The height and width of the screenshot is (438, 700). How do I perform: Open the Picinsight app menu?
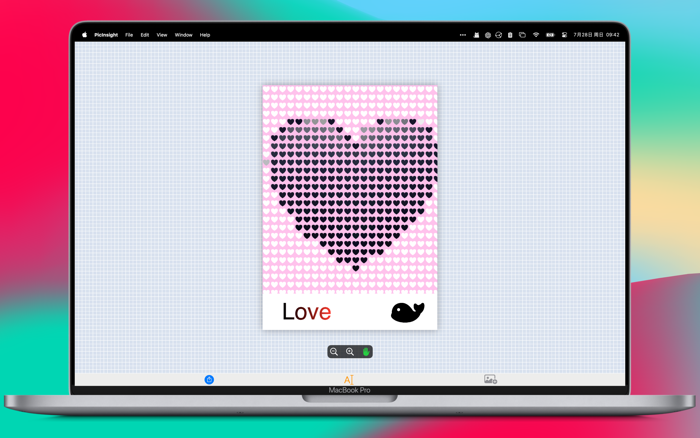click(x=106, y=35)
